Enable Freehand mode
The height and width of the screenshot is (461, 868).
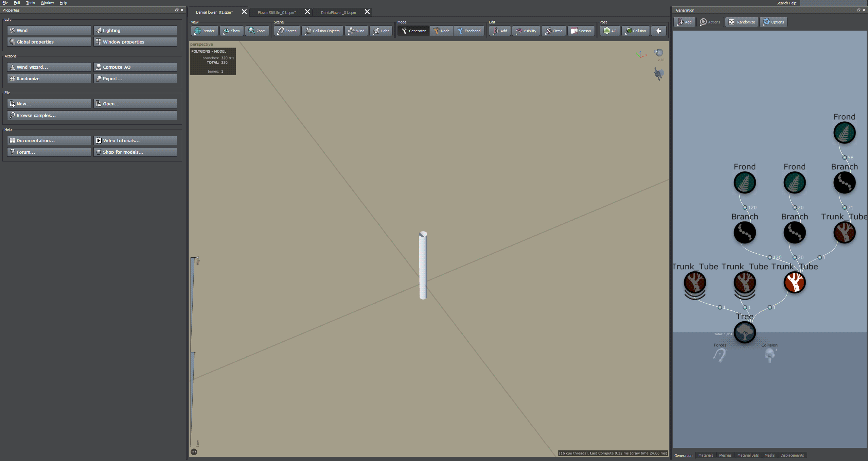(469, 31)
